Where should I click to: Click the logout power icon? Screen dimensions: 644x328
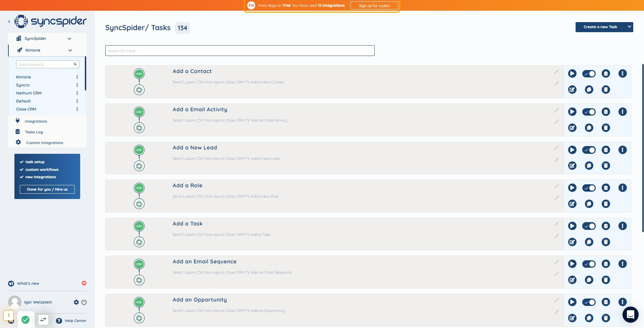point(84,302)
